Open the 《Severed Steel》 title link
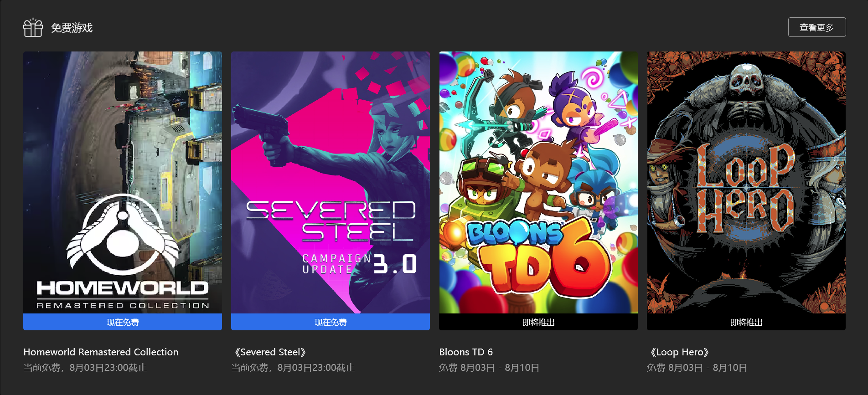Viewport: 868px width, 395px height. coord(269,352)
